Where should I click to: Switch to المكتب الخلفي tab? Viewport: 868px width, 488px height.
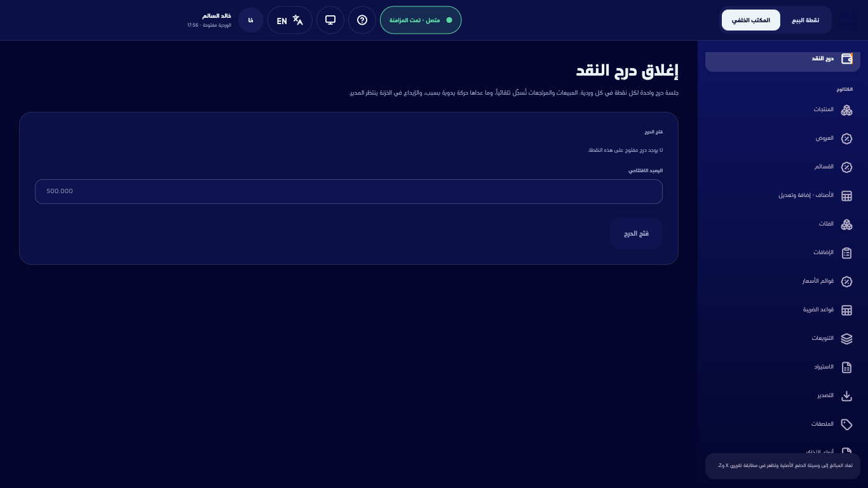point(750,20)
